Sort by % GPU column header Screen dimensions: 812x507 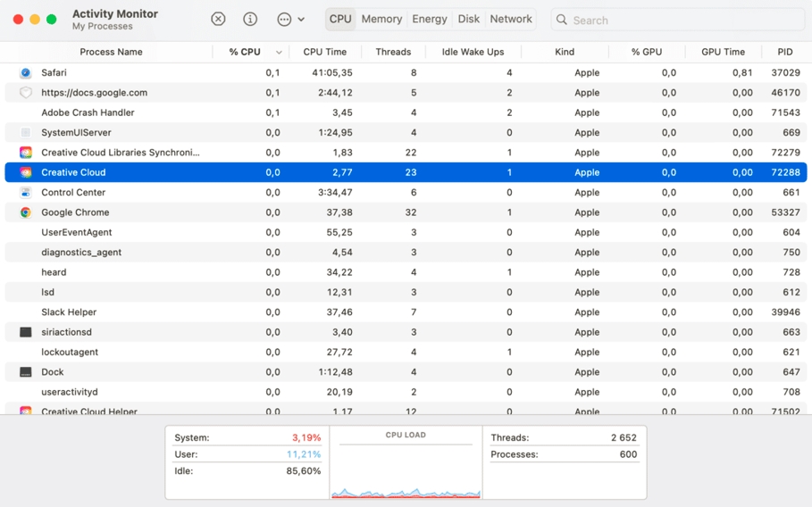(x=646, y=52)
